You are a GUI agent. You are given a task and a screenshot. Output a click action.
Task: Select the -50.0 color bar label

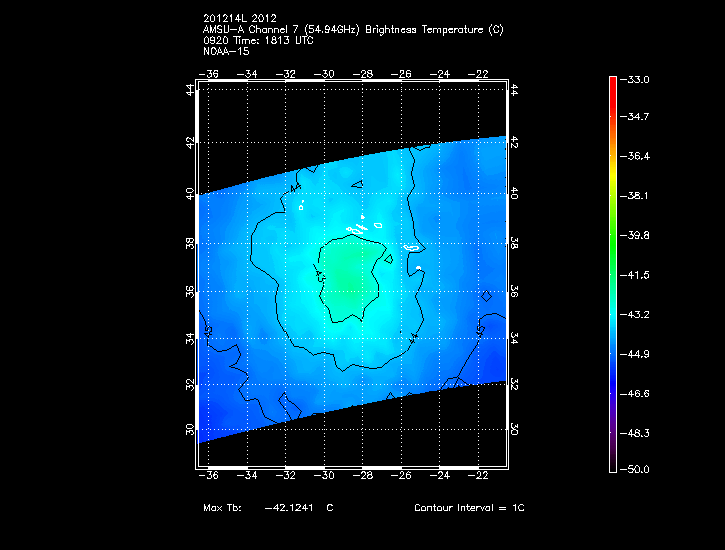[638, 469]
